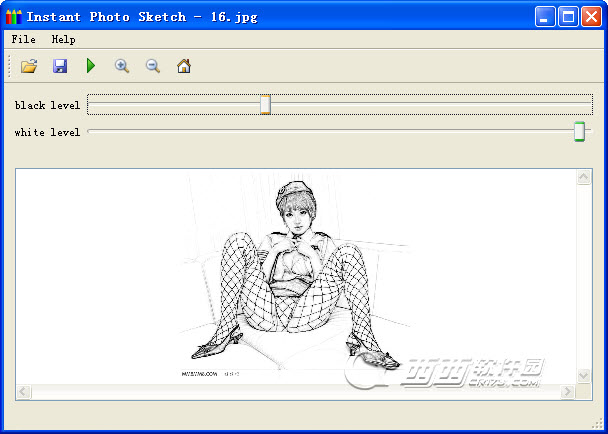Run the sketch conversion with the green play icon
Screen dimensions: 608x434
(x=91, y=66)
